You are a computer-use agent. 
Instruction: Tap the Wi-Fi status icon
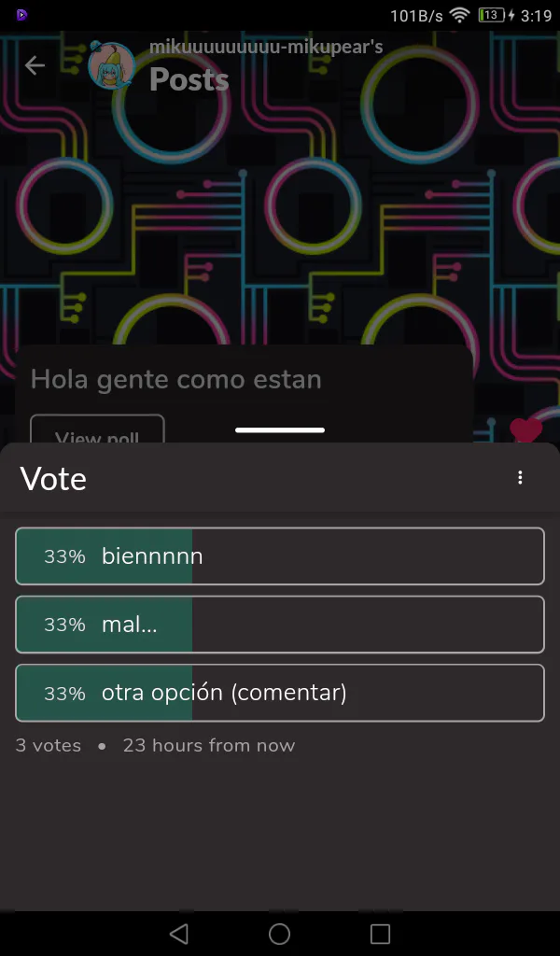[458, 15]
